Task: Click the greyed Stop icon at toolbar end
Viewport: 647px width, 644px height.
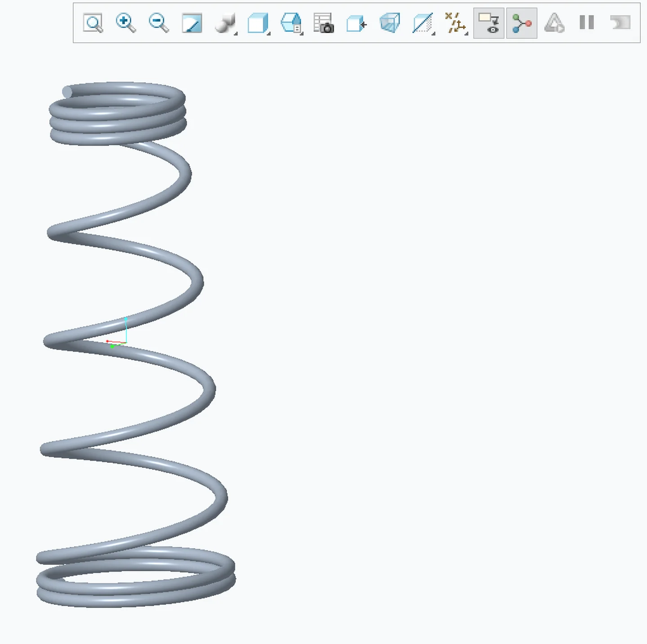Action: tap(620, 22)
